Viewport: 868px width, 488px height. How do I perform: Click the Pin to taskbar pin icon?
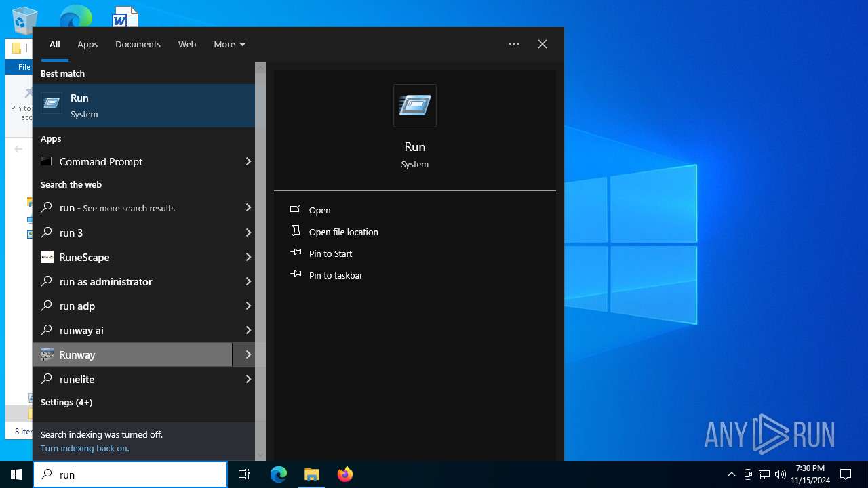tap(295, 274)
